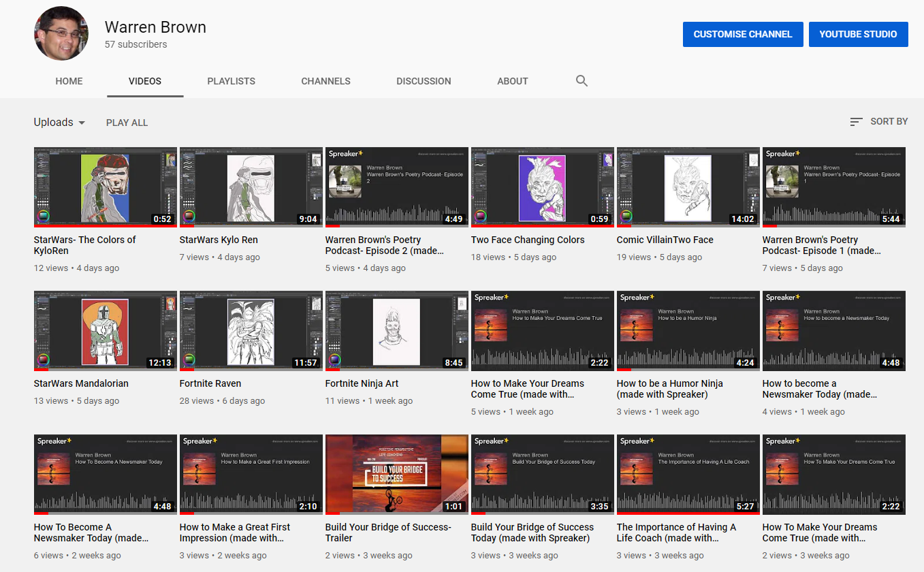Open Comic VillainTwo Face thumbnail

pos(688,187)
